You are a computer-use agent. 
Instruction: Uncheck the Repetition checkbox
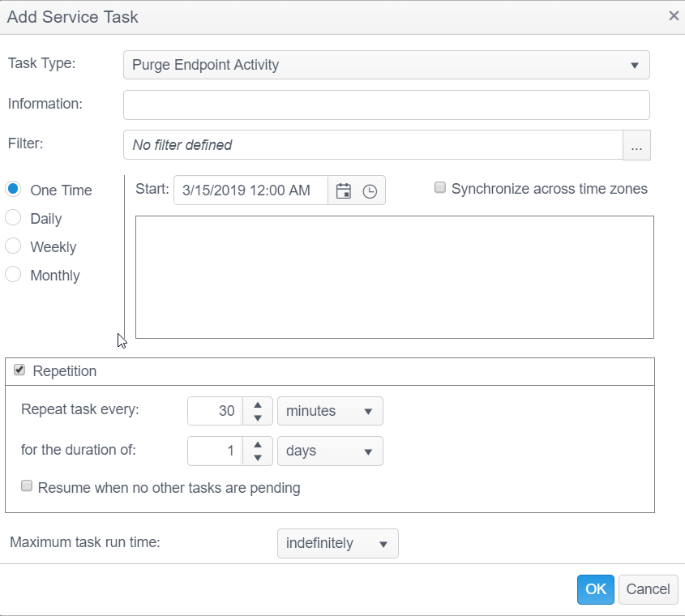19,370
